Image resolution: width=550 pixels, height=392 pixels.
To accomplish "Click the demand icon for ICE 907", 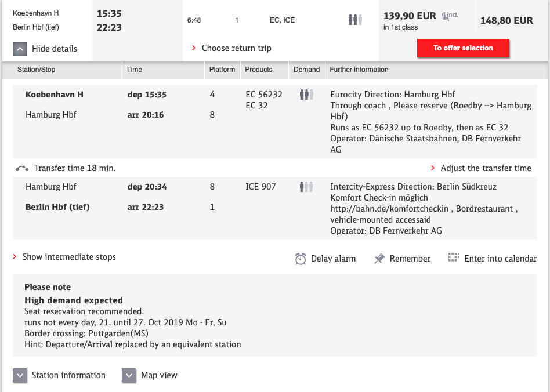I will click(306, 187).
